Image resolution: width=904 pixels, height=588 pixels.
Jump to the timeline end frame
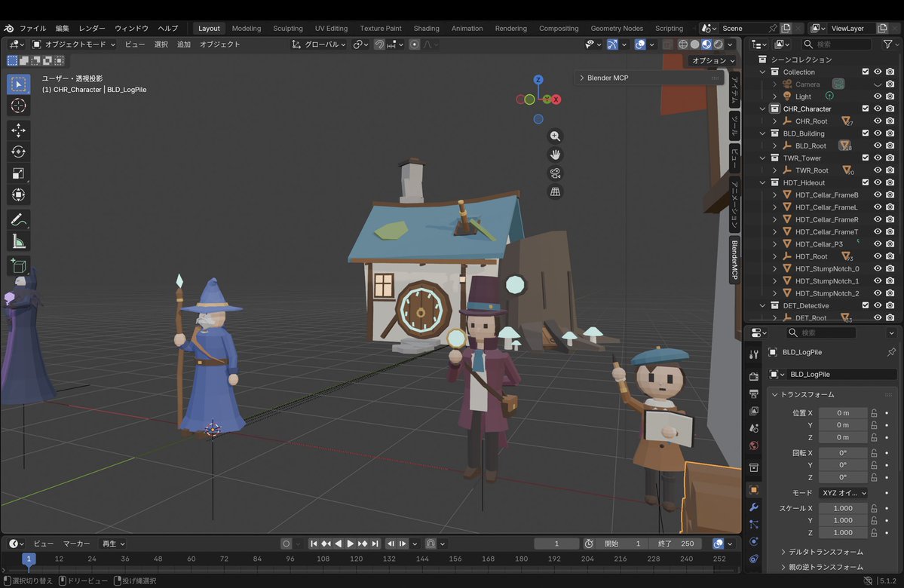[375, 544]
